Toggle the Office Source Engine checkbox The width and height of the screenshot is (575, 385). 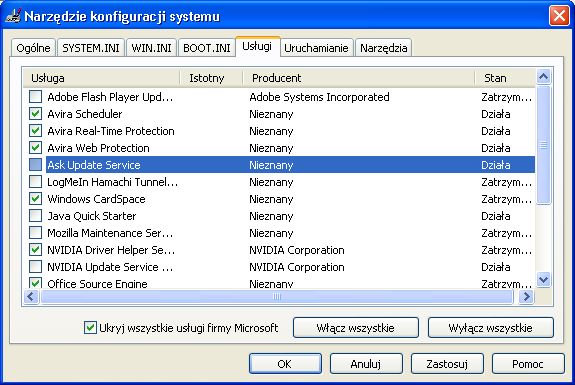(35, 283)
